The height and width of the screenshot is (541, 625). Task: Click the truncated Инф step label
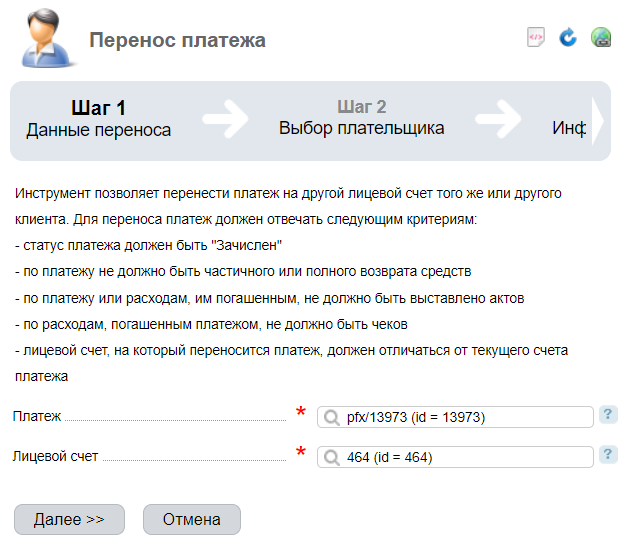point(569,128)
